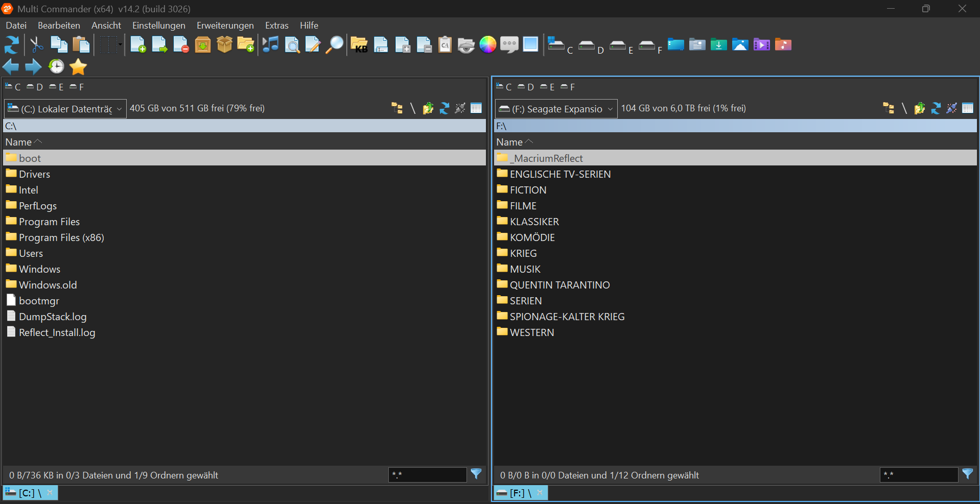This screenshot has height=504, width=980.
Task: Open the orange Music folder shortcut
Action: (783, 45)
